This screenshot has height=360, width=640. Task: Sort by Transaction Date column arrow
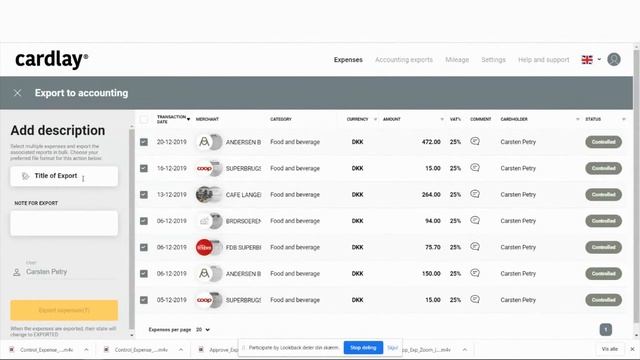click(189, 119)
